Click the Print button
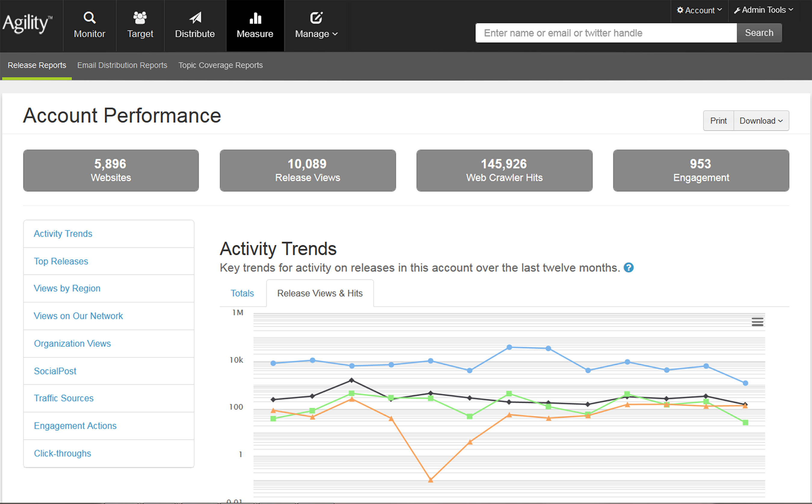812x504 pixels. 718,121
